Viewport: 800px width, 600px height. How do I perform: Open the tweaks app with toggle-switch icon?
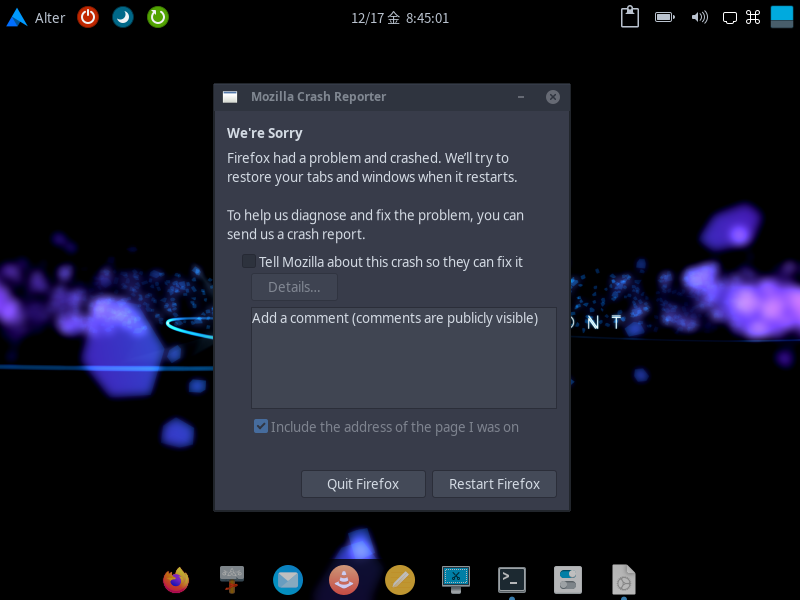[568, 580]
